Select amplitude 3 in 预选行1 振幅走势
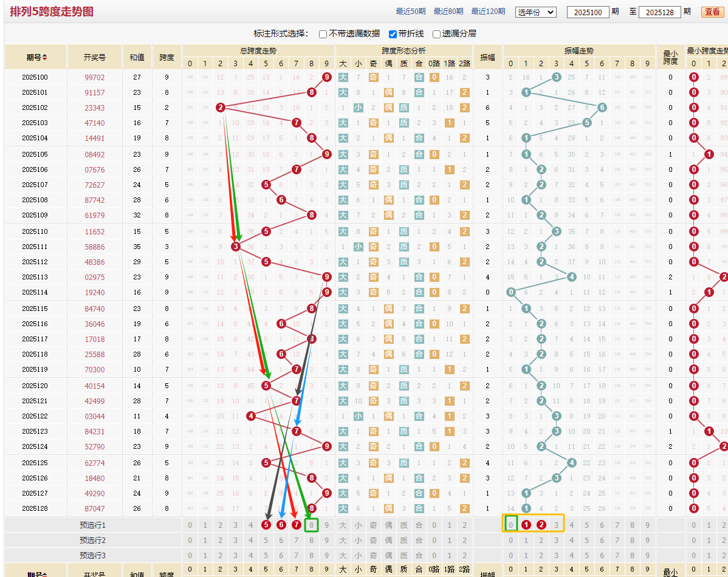 (x=556, y=525)
